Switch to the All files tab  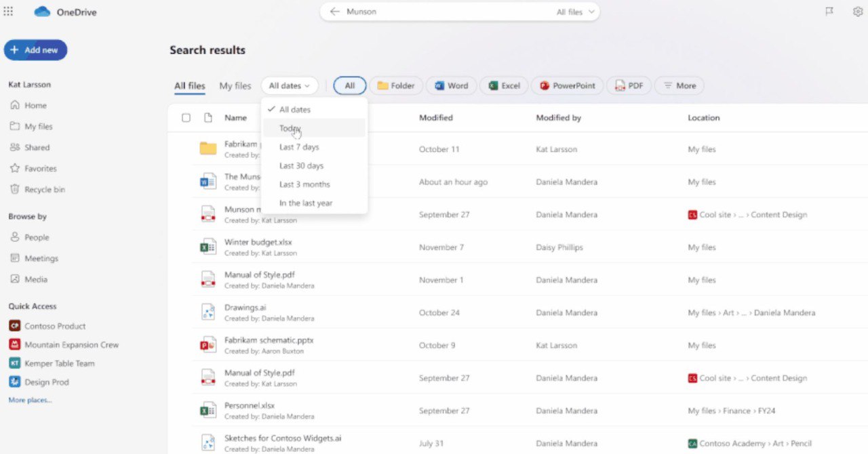tap(190, 86)
